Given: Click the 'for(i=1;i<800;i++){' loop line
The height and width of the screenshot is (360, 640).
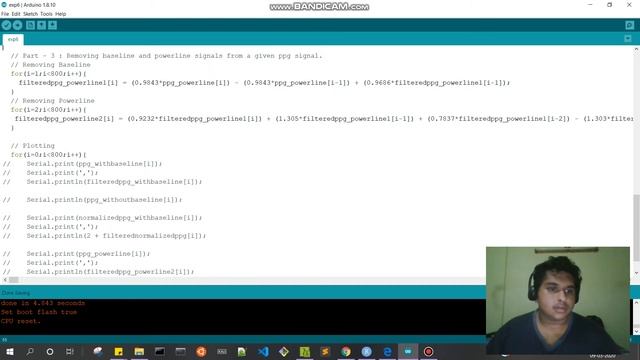Looking at the screenshot, I should pos(49,73).
